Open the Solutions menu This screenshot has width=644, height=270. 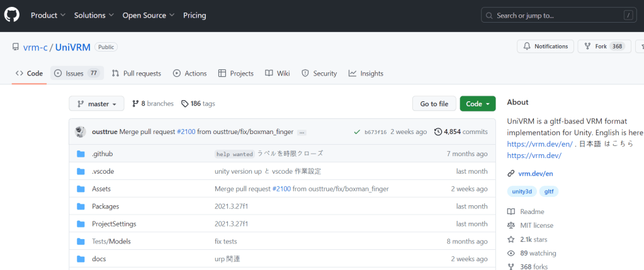94,15
